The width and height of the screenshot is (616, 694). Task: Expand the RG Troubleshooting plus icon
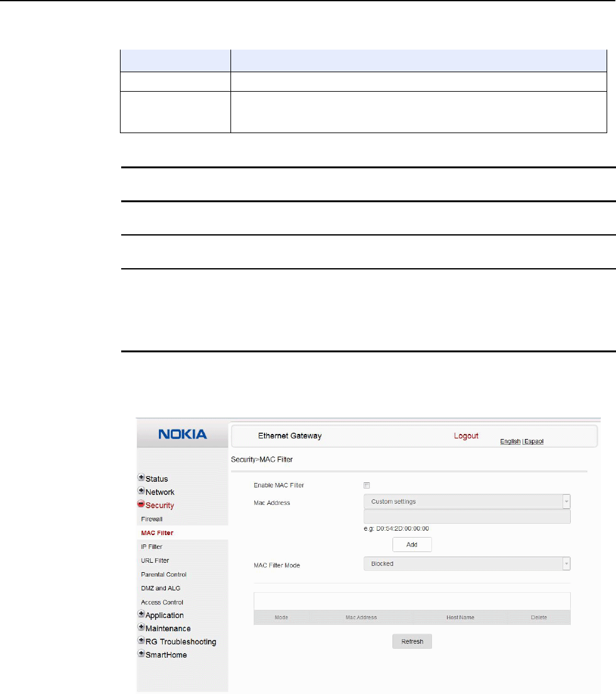pyautogui.click(x=141, y=640)
